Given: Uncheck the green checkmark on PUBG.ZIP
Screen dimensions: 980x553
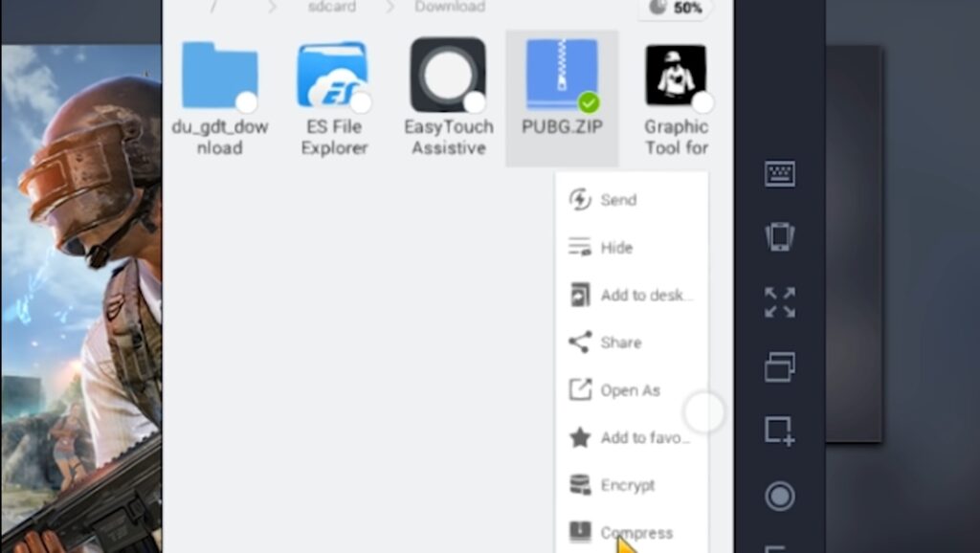Looking at the screenshot, I should click(589, 102).
